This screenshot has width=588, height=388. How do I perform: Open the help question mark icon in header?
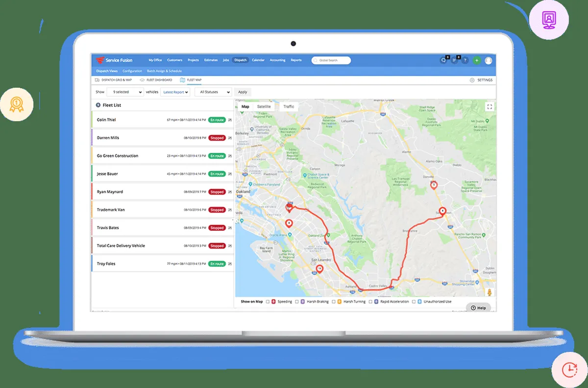(x=465, y=60)
